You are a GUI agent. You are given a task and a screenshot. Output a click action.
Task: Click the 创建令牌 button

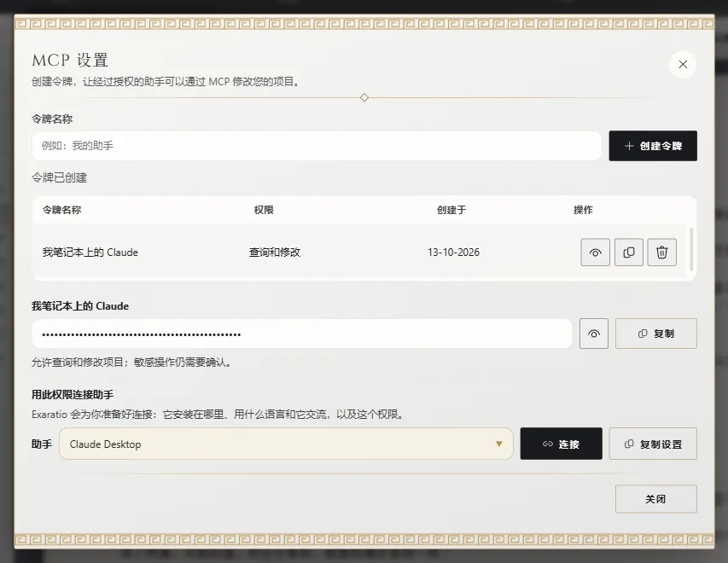tap(653, 146)
